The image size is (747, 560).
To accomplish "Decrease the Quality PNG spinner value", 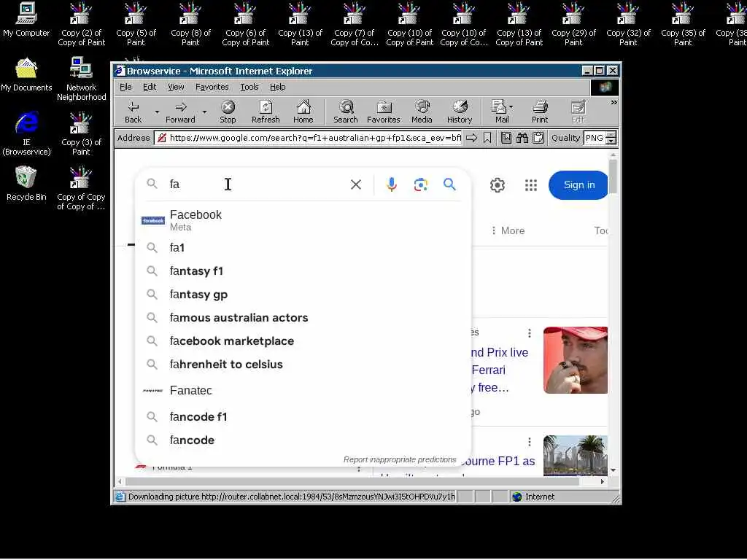I will (x=611, y=141).
